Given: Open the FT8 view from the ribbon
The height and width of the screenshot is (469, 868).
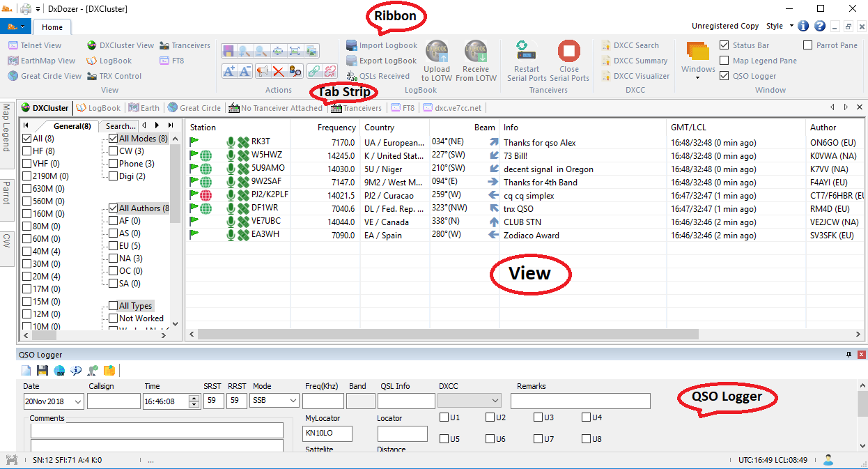Looking at the screenshot, I should (172, 61).
